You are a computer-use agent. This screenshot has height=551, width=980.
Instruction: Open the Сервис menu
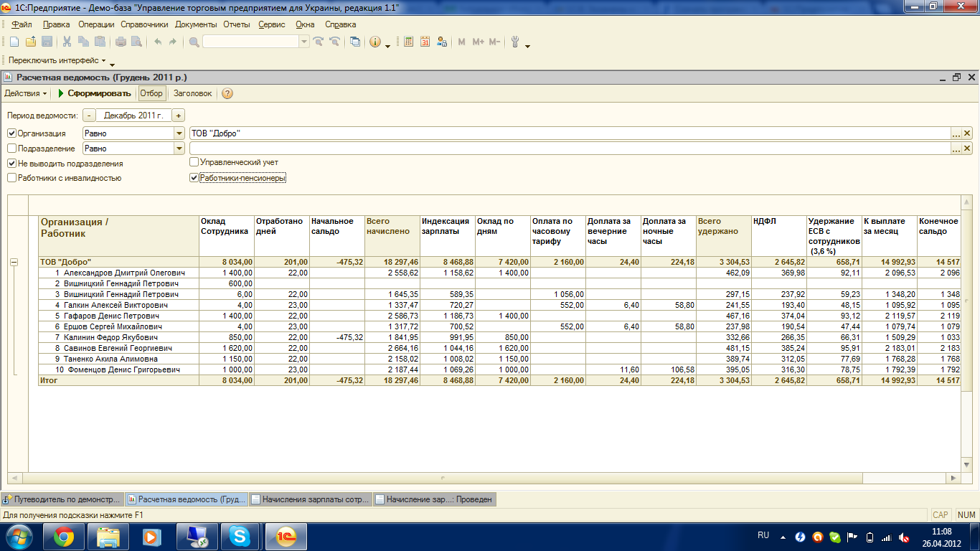[x=271, y=24]
